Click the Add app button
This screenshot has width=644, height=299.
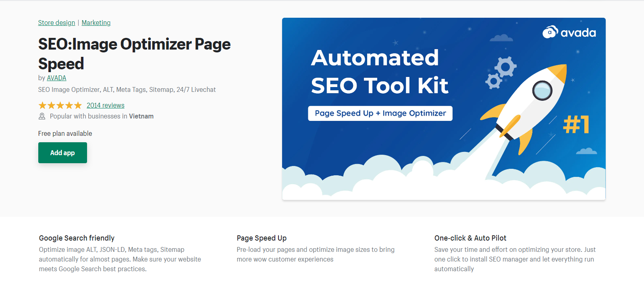(62, 153)
